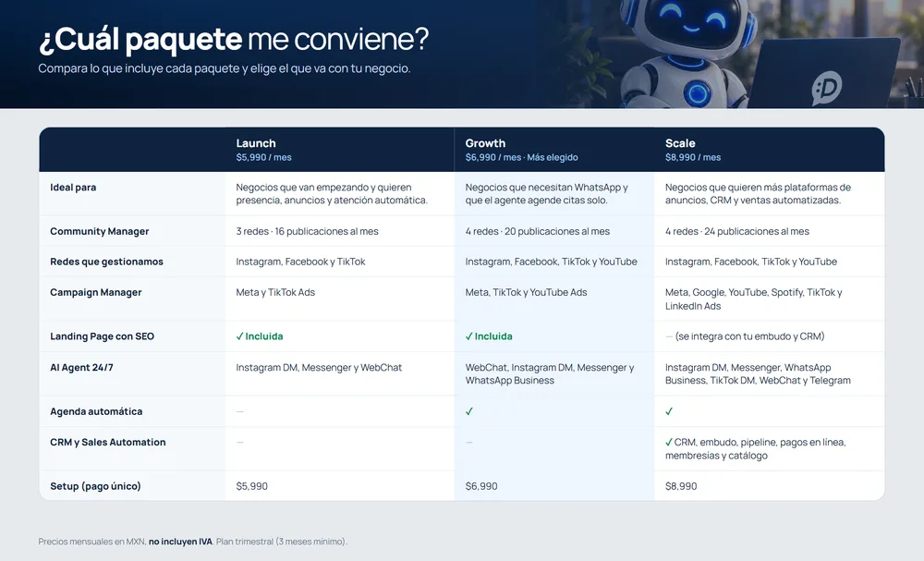Viewport: 924px width, 561px height.
Task: Click the Launch "Ideal para" description about empezando
Action: (x=332, y=194)
